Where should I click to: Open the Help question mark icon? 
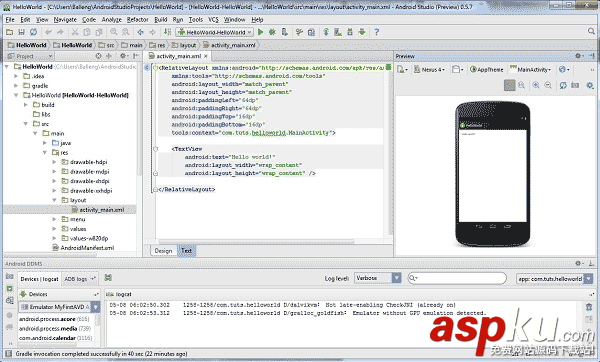click(377, 32)
